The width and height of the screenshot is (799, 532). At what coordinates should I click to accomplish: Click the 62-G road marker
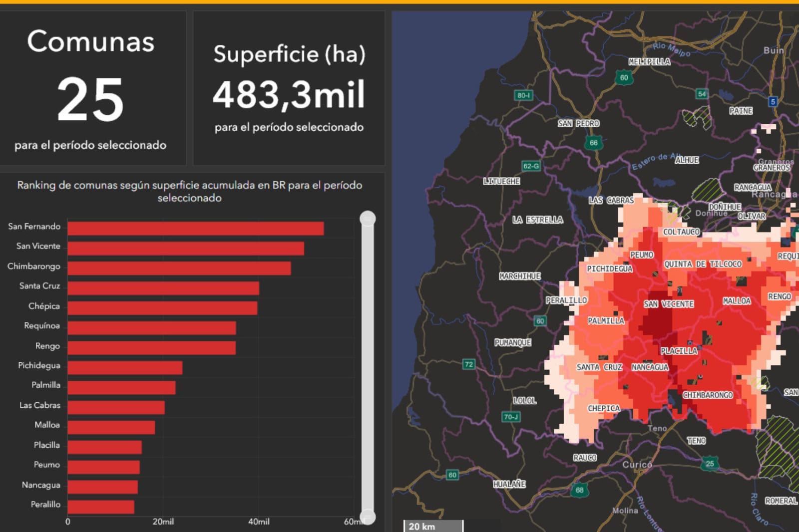point(531,166)
